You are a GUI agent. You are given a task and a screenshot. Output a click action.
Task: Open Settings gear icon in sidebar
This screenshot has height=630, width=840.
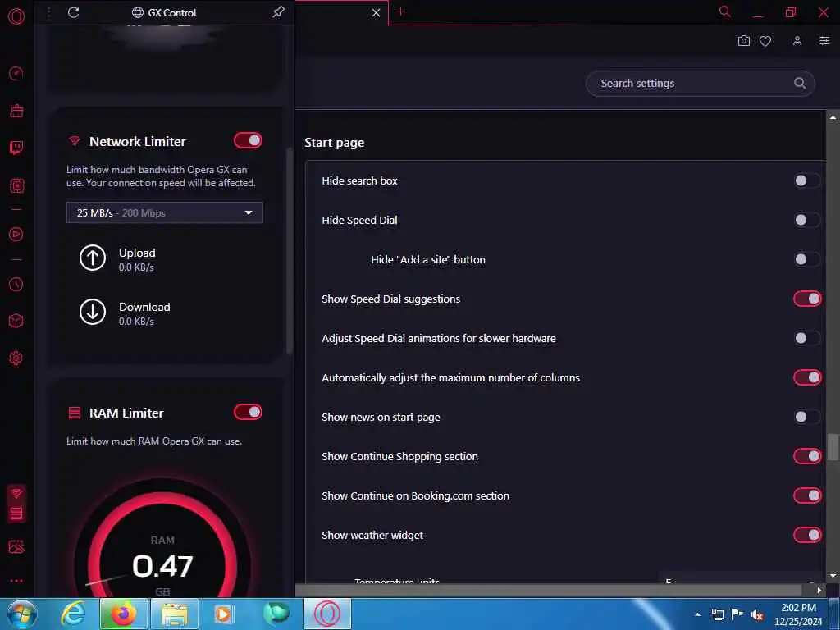click(x=16, y=358)
